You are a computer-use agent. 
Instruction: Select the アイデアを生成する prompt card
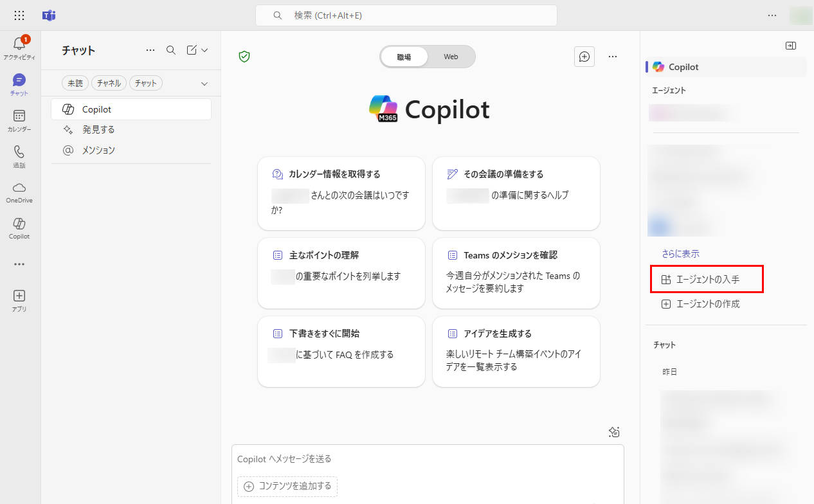(516, 352)
